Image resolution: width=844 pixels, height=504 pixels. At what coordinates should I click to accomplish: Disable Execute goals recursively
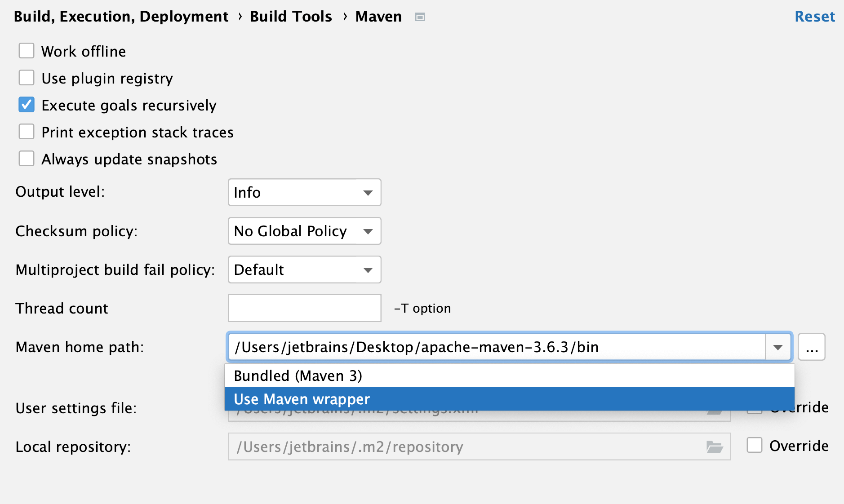(x=27, y=105)
